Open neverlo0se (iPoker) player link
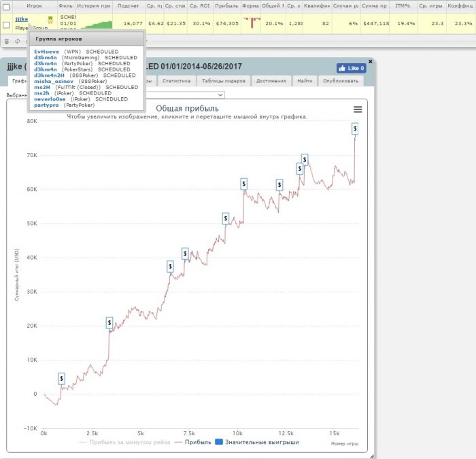Image resolution: width=476 pixels, height=459 pixels. click(x=50, y=99)
